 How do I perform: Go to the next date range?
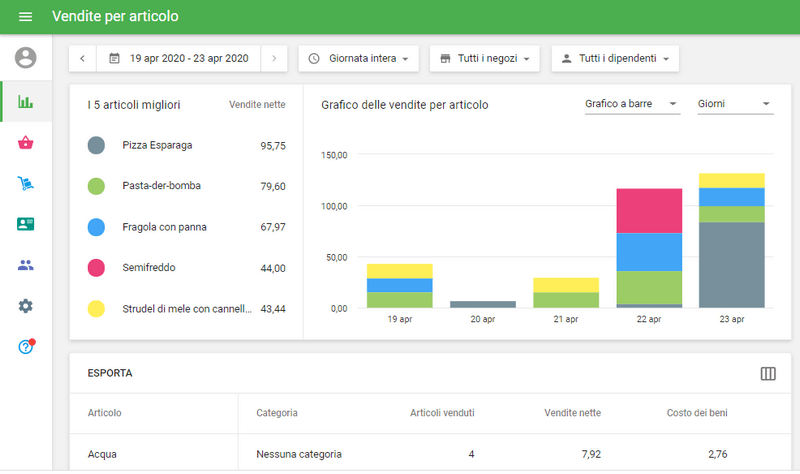[275, 58]
